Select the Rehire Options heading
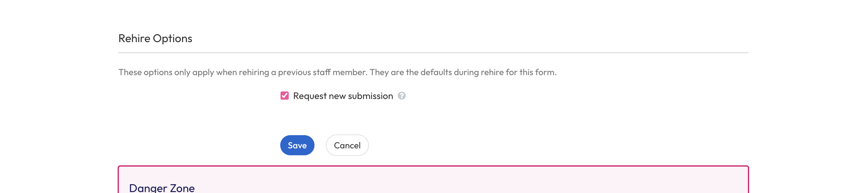Viewport: 868px width, 193px height. [x=155, y=38]
